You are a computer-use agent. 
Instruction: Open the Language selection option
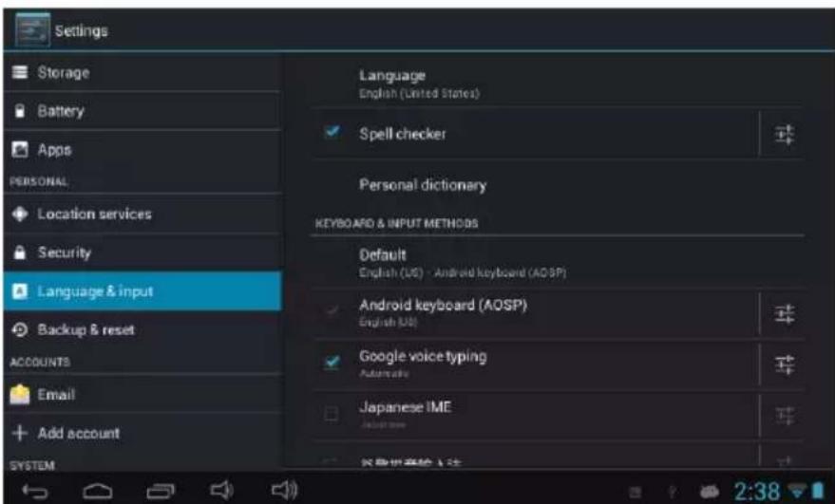(558, 84)
